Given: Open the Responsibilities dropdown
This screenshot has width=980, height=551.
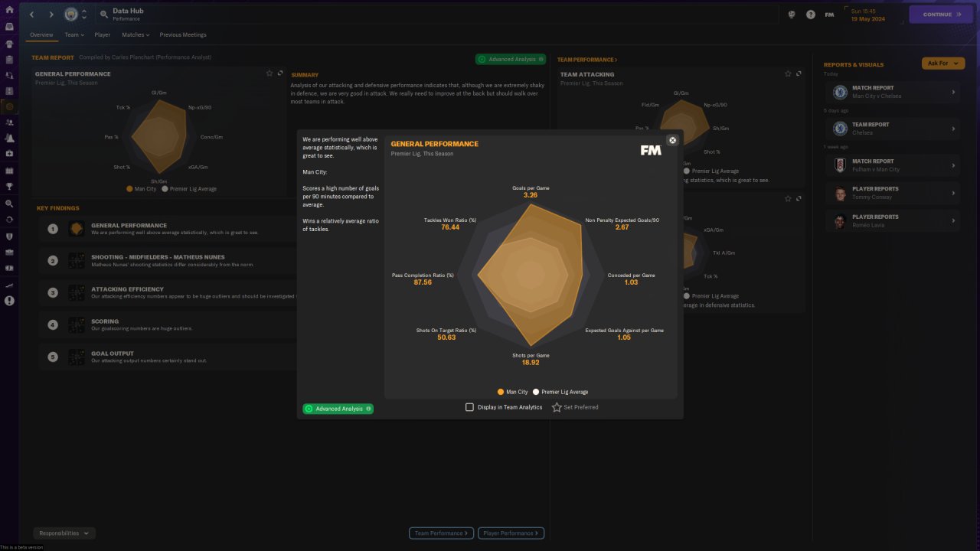Looking at the screenshot, I should point(64,533).
